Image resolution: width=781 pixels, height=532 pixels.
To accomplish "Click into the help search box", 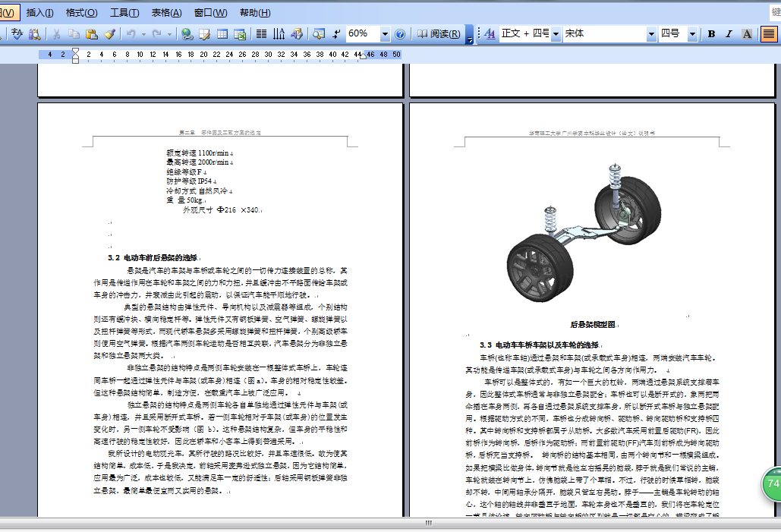I will pyautogui.click(x=776, y=12).
